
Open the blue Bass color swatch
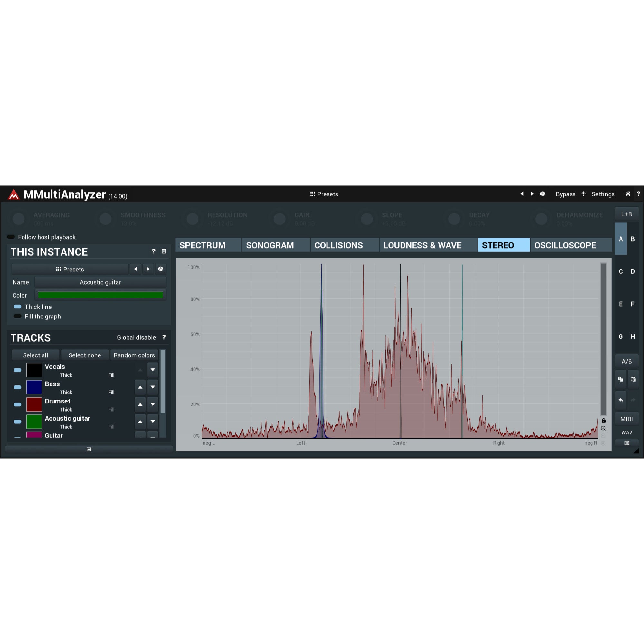(x=34, y=387)
